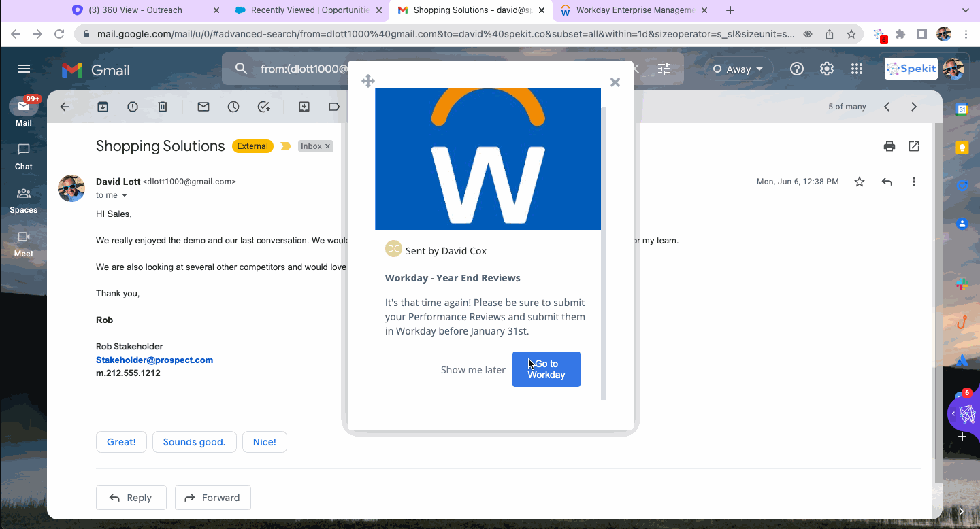Send smart reply 'Sounds good.'

(x=194, y=442)
